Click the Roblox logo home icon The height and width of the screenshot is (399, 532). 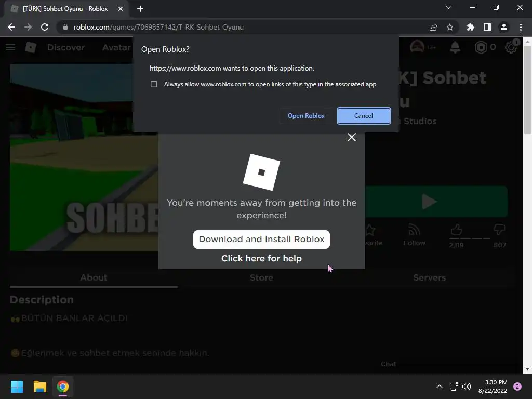tap(31, 47)
